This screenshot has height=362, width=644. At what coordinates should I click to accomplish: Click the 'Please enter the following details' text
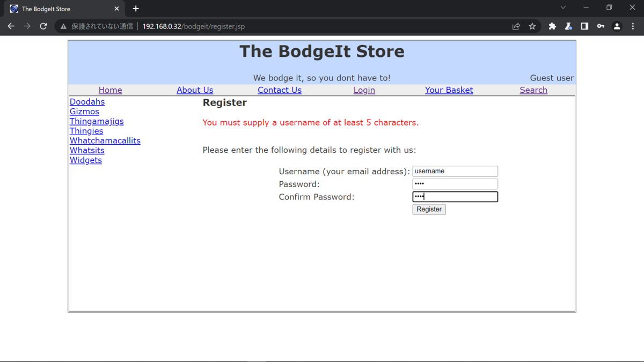(309, 150)
